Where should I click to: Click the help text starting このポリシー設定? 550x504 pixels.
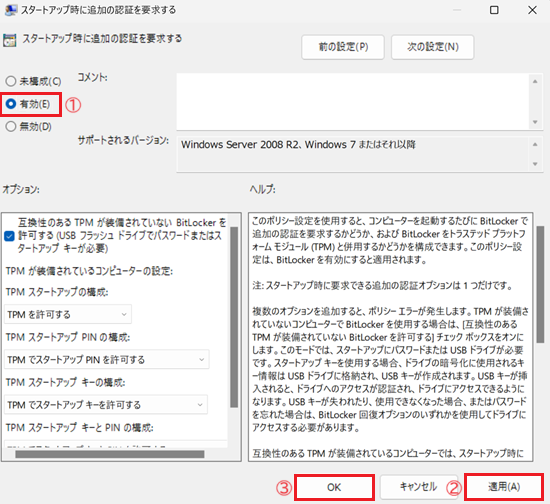(390, 240)
